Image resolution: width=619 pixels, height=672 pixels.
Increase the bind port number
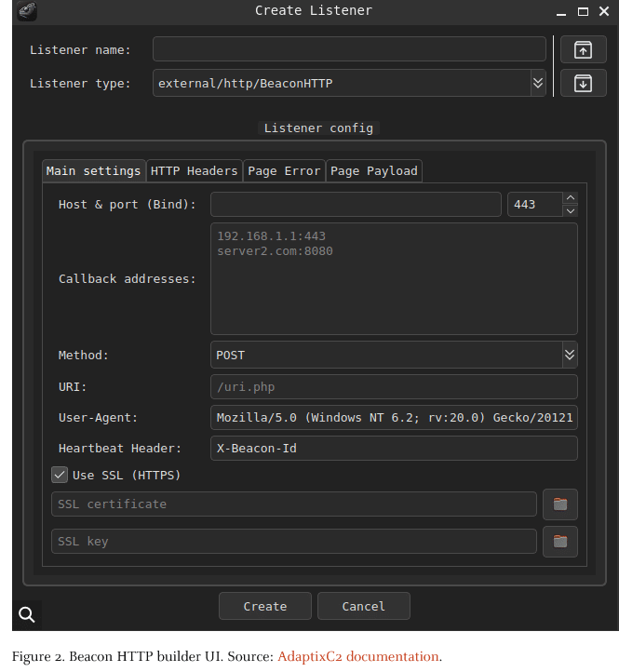[x=571, y=198]
